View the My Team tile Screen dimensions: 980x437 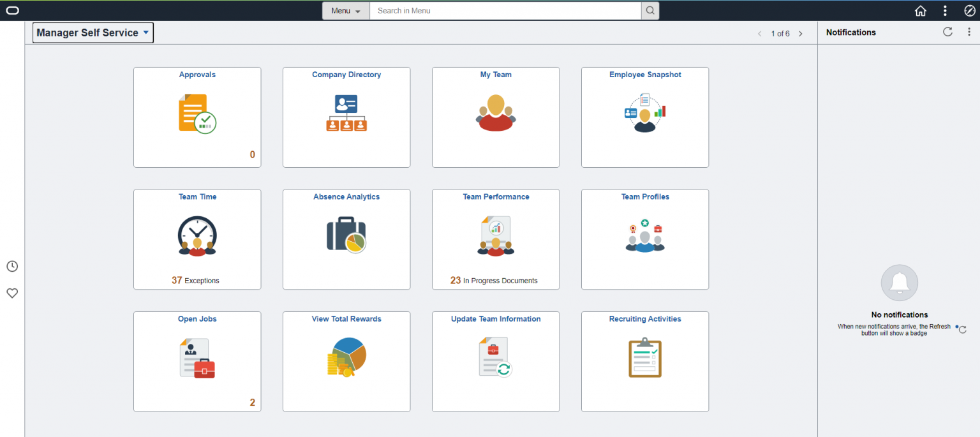495,117
